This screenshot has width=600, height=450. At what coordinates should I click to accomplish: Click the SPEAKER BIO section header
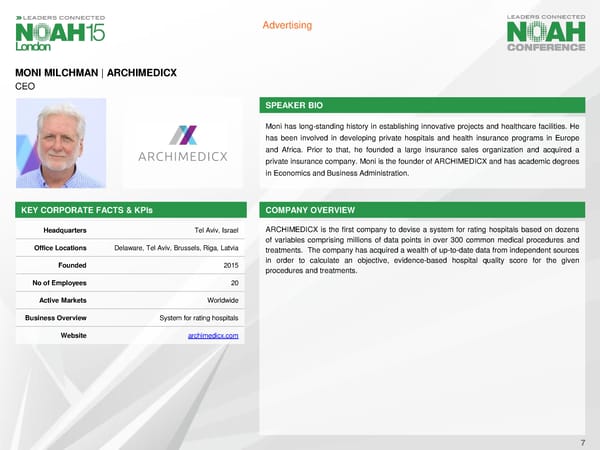[295, 105]
